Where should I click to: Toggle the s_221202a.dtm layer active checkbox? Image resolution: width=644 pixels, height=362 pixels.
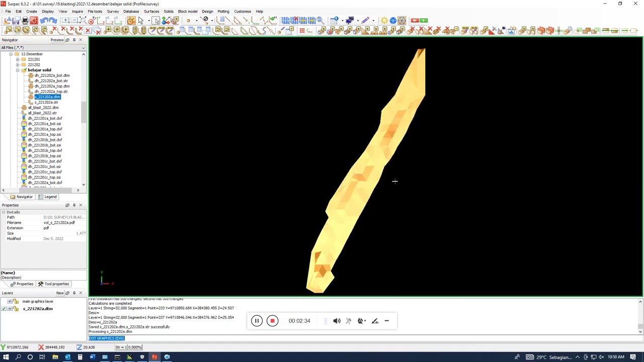click(x=4, y=309)
